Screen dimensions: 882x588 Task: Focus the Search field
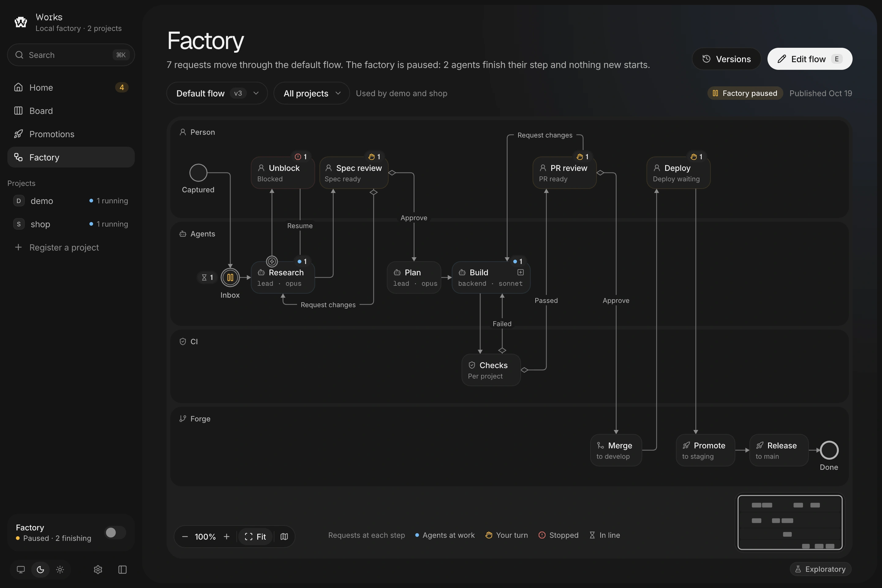pos(71,55)
